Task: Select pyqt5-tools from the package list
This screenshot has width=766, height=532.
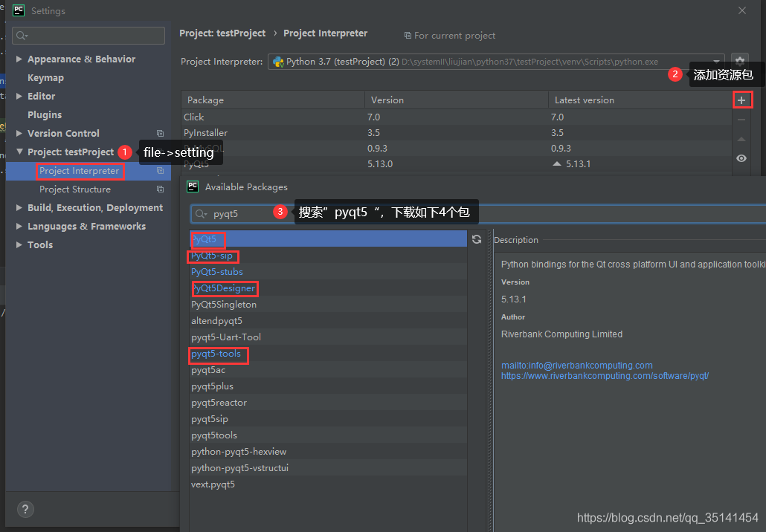Action: pos(218,355)
